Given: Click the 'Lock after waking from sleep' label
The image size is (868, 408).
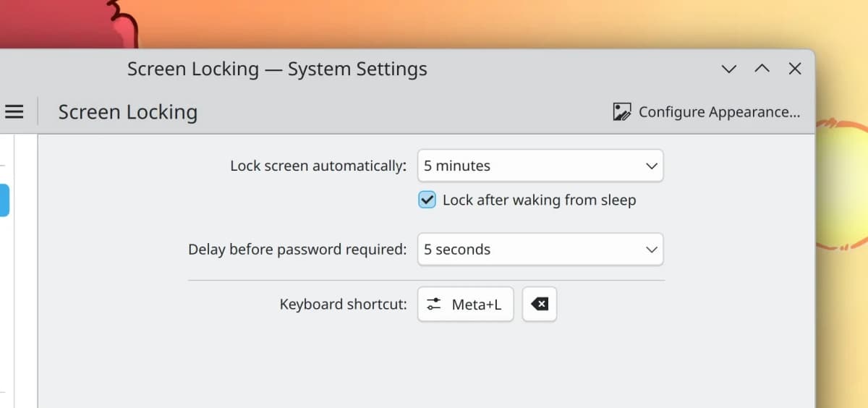Looking at the screenshot, I should pos(539,200).
